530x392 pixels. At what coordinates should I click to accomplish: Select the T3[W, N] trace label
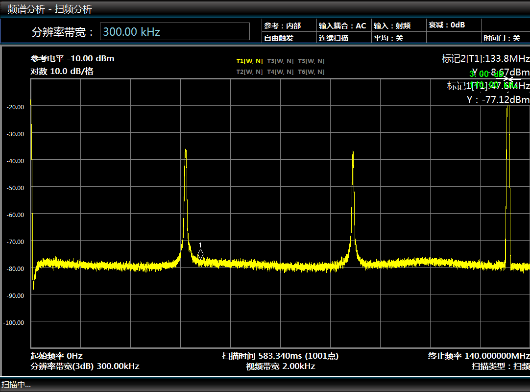[280, 61]
